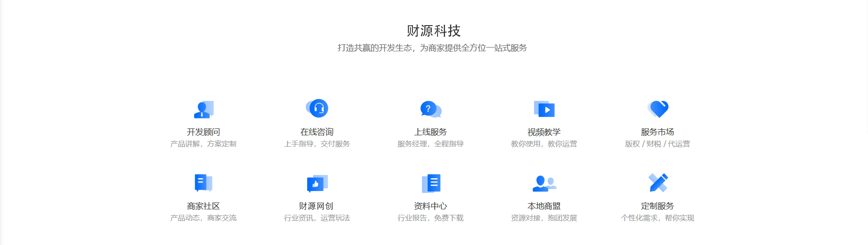Open the 视频教学 title link

click(544, 132)
